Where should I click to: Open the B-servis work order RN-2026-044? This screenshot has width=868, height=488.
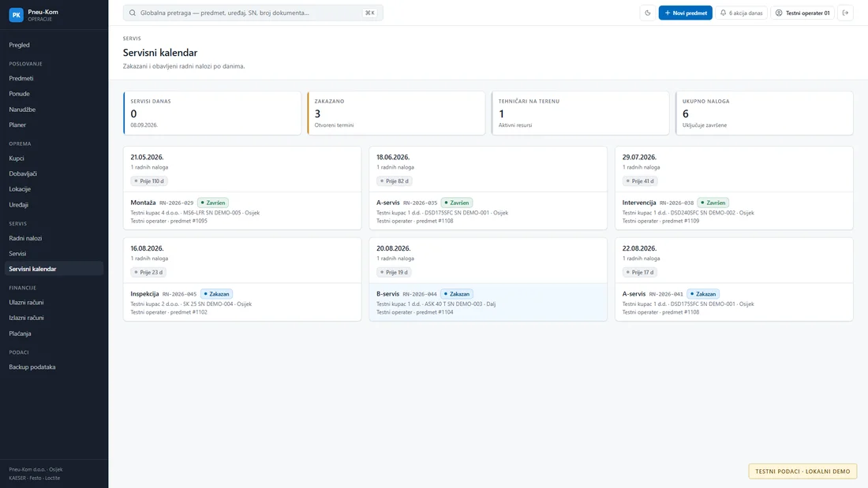[x=488, y=302]
